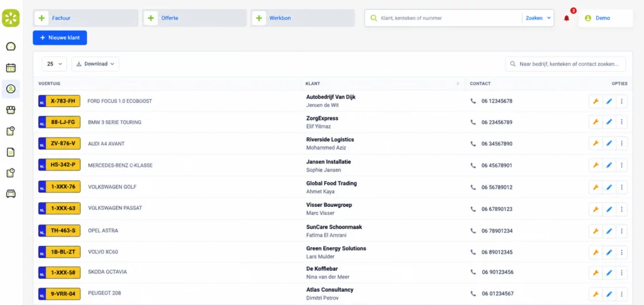This screenshot has width=644, height=305.
Task: Create a new Werkbon
Action: [303, 18]
